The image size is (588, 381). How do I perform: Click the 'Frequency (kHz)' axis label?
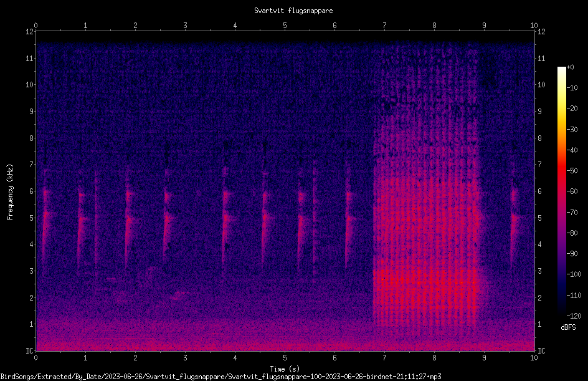click(10, 192)
